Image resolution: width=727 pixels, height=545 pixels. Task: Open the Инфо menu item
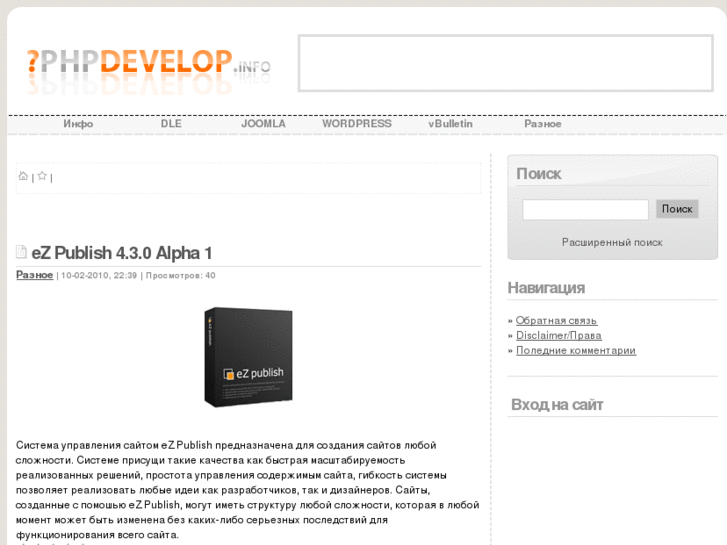(78, 124)
